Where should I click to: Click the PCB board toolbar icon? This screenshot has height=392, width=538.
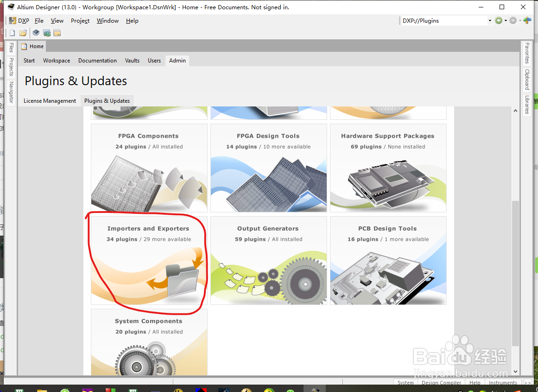47,33
